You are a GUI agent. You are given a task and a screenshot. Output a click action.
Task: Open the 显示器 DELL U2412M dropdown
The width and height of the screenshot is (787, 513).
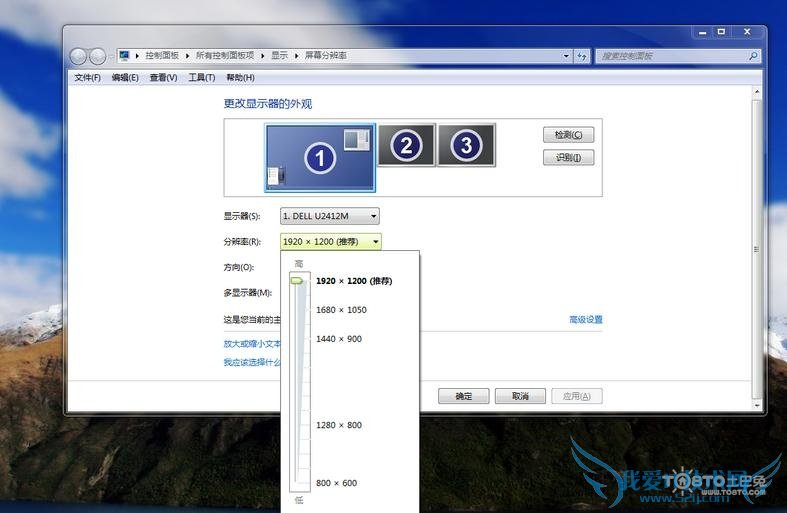point(329,216)
